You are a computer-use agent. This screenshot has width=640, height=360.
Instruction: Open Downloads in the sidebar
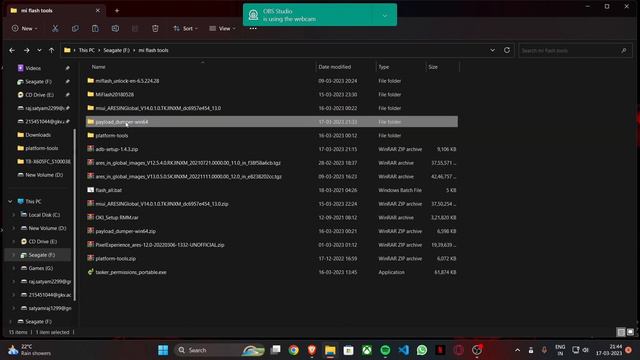38,135
